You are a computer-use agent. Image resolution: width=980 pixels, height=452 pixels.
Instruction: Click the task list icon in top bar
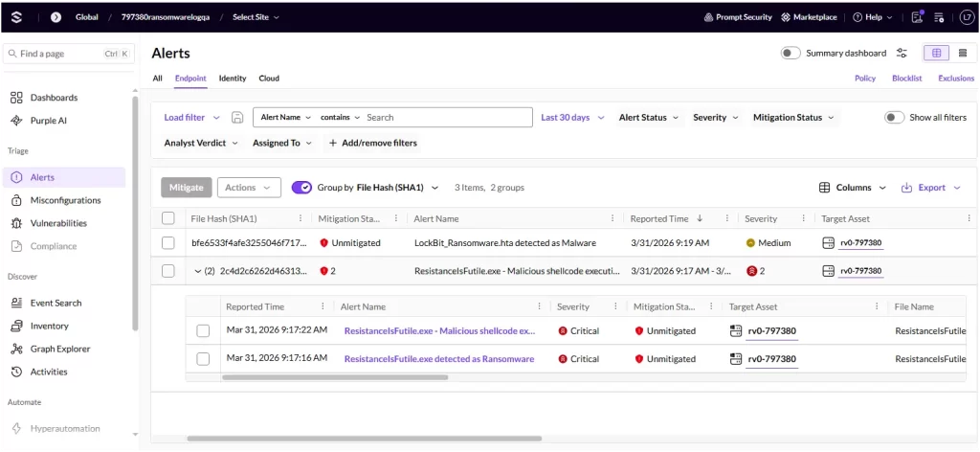click(939, 17)
